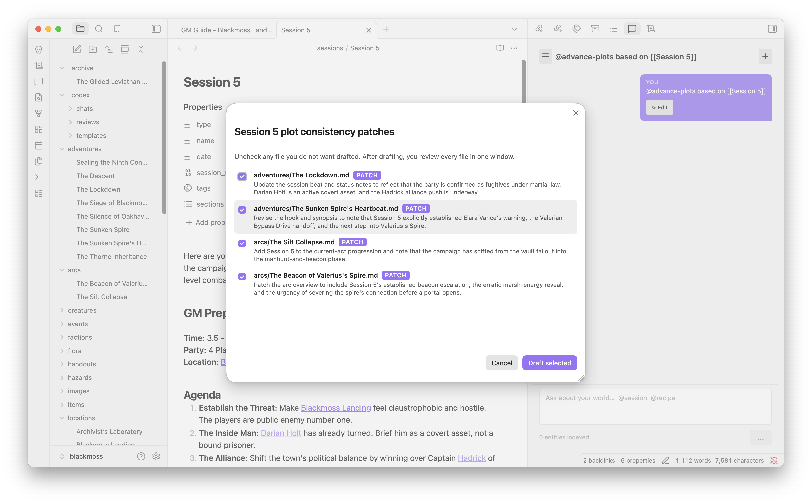Open the Blackmoss Landing link in the agenda
812x504 pixels.
coord(336,408)
